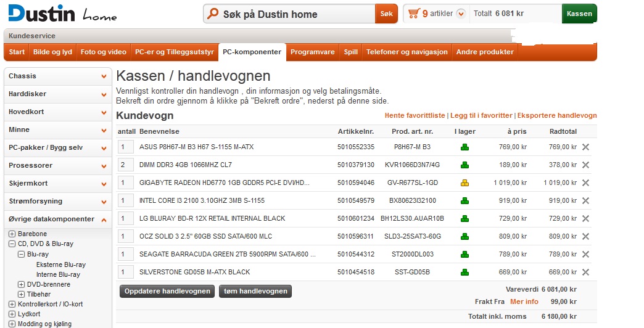644x328 pixels.
Task: Delete Silverstone GD05B row with X
Action: tap(585, 272)
